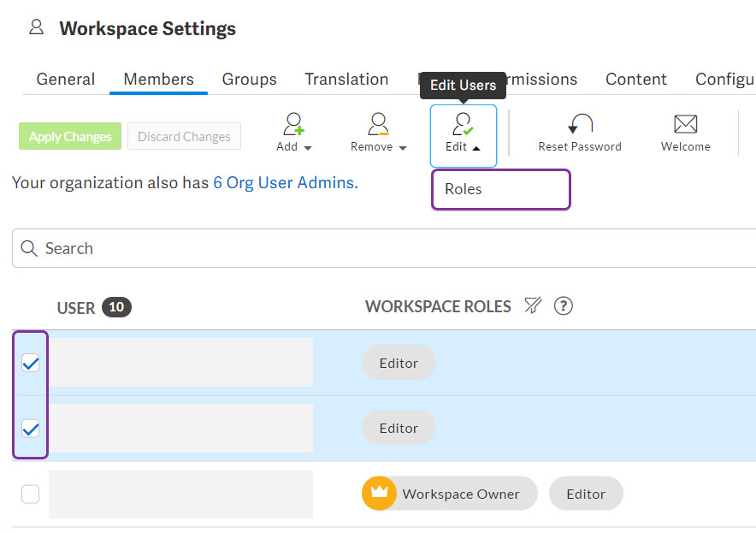
Task: Send a Welcome email via envelope icon
Action: click(684, 124)
